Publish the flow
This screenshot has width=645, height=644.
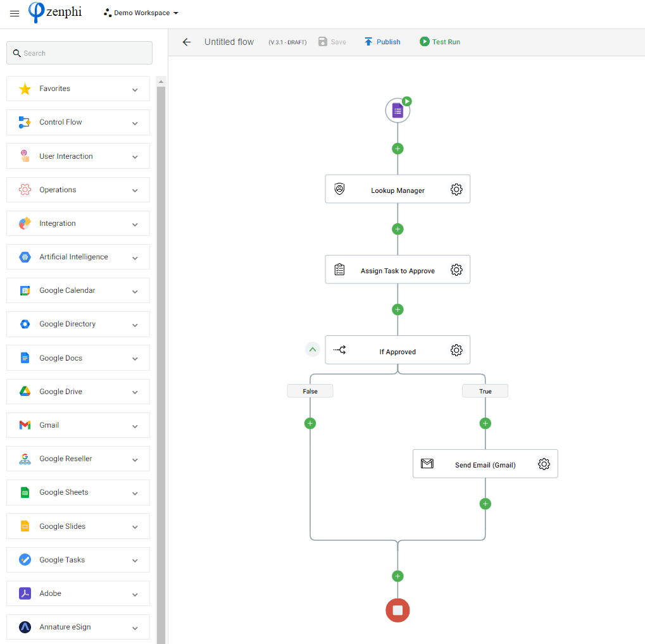tap(382, 42)
